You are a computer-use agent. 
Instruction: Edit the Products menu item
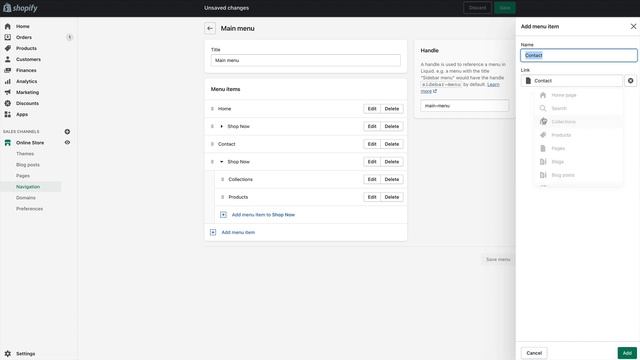point(372,197)
